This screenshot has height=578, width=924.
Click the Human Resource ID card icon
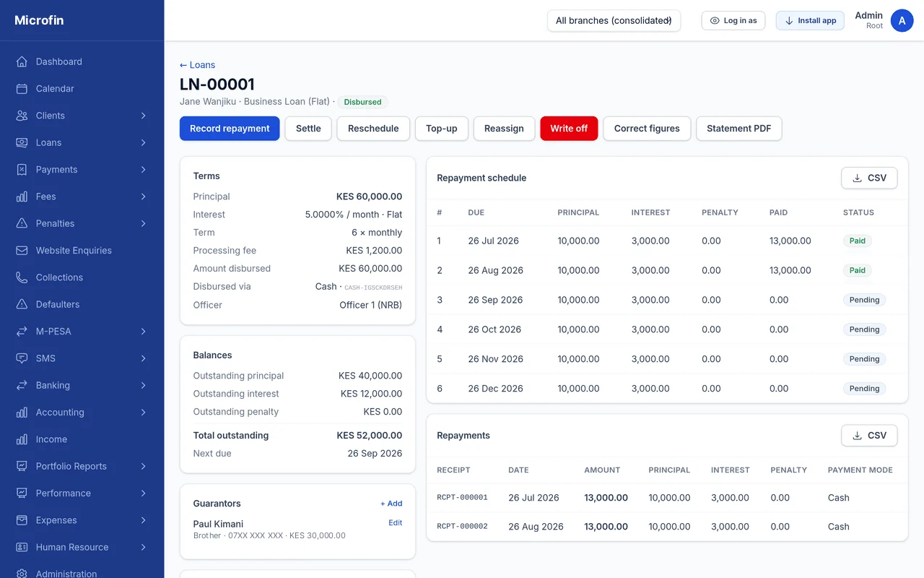[x=22, y=547]
